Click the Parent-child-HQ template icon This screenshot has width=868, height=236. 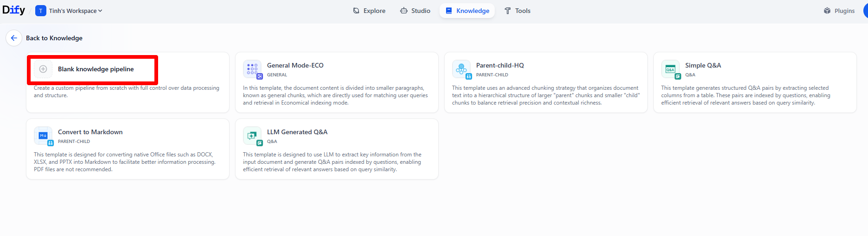pyautogui.click(x=461, y=69)
